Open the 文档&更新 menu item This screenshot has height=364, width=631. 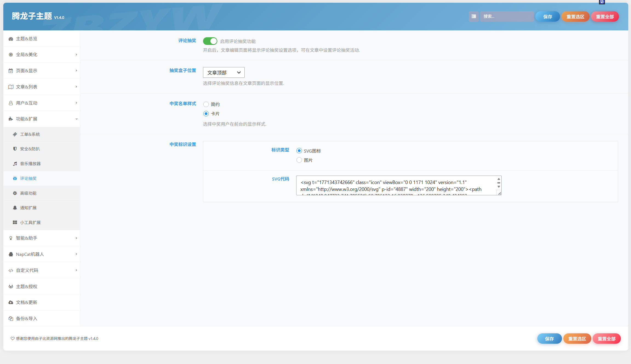pos(42,302)
